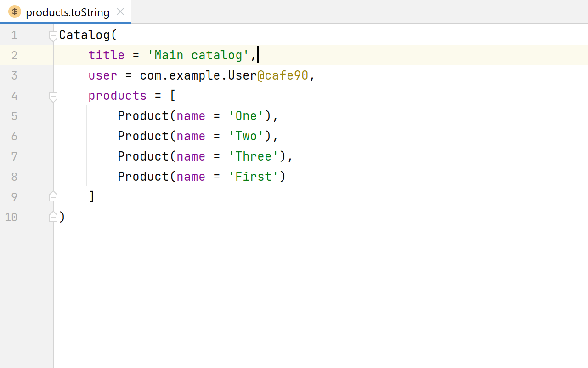588x368 pixels.
Task: Select the products.toString tab
Action: pos(68,12)
